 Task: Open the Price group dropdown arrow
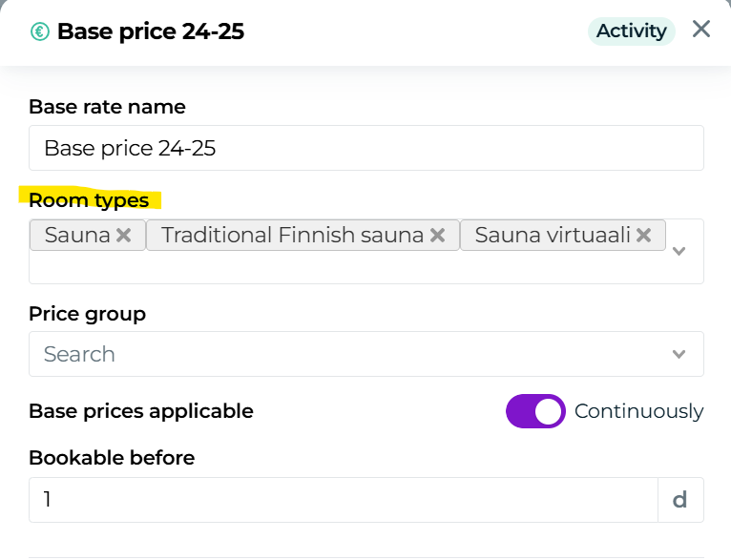pyautogui.click(x=679, y=354)
